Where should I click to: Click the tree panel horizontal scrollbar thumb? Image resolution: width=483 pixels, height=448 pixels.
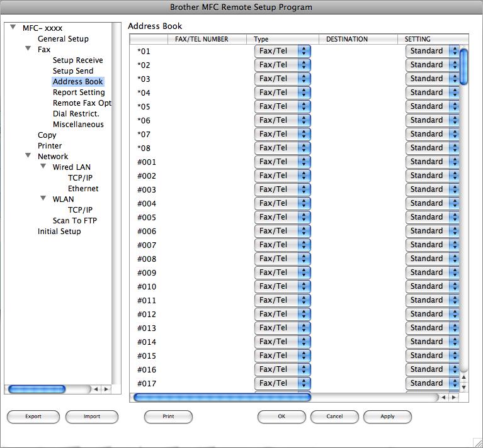click(x=37, y=389)
